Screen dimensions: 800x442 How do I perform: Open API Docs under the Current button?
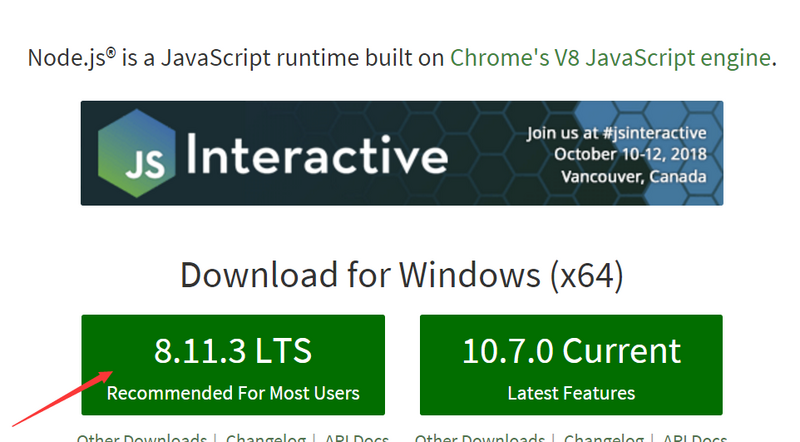(694, 437)
